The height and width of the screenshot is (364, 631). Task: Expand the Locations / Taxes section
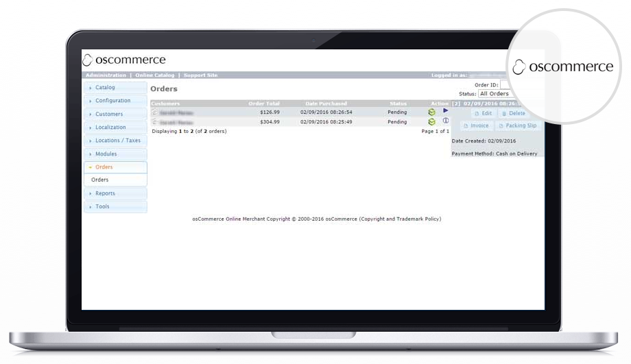(115, 141)
